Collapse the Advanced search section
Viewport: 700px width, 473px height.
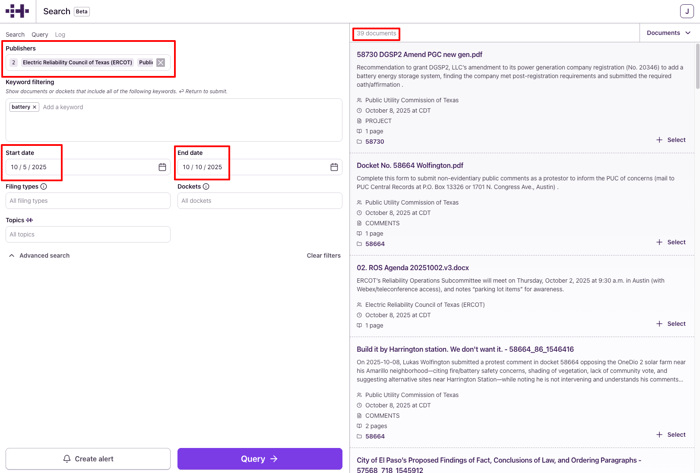pos(40,256)
